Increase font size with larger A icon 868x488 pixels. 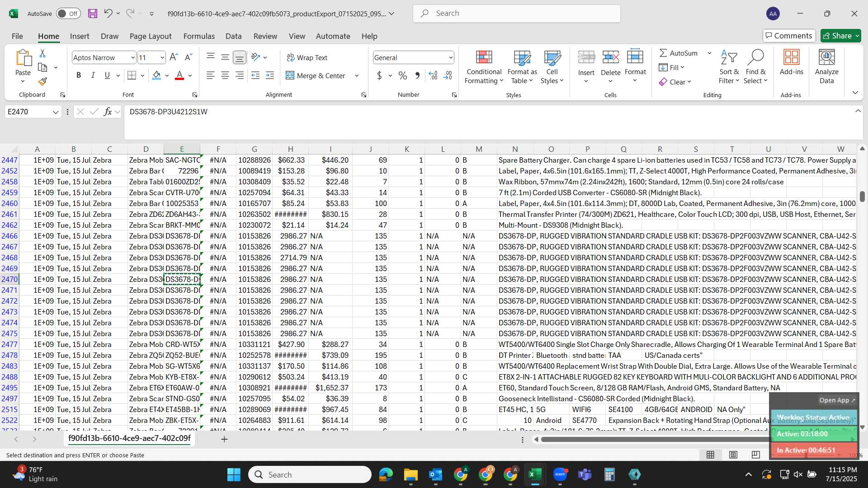(174, 57)
